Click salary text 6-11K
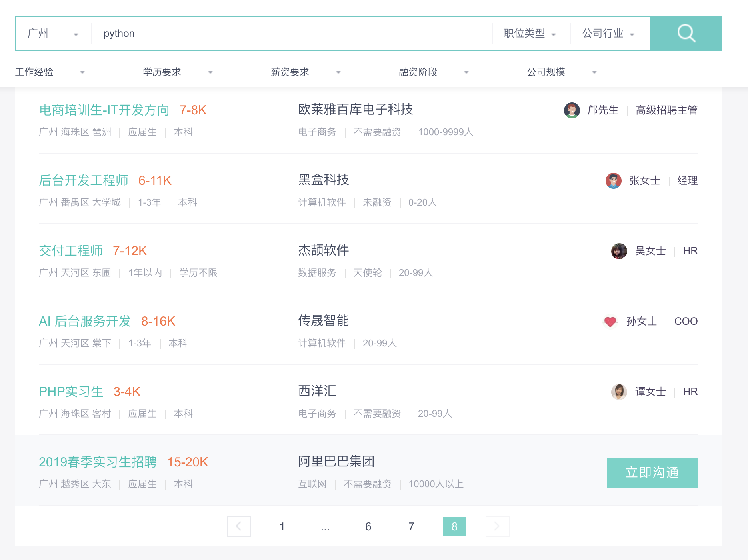 (x=155, y=180)
